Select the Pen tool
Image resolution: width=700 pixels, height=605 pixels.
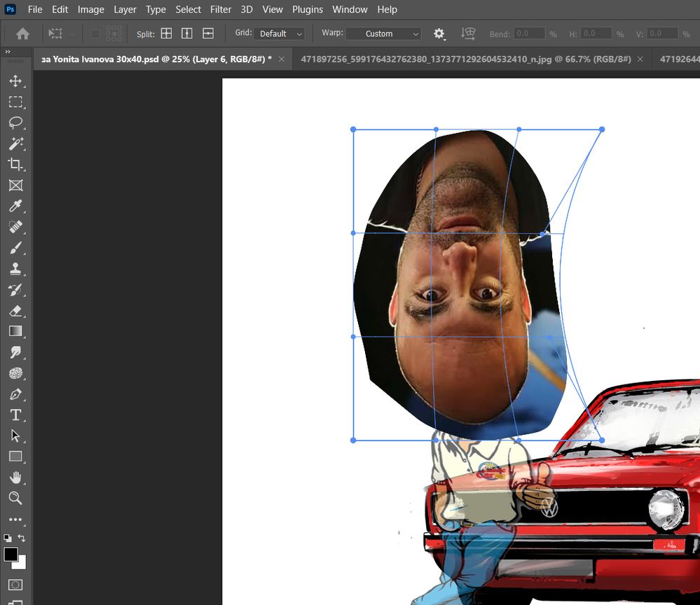(15, 394)
